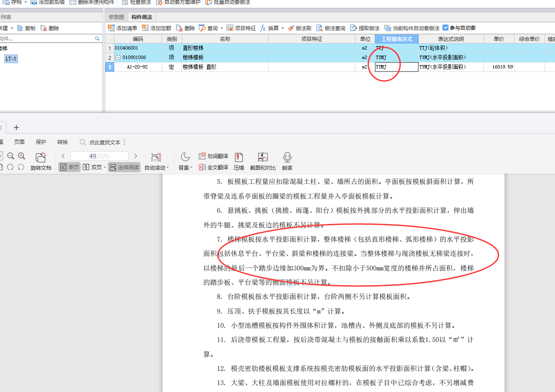Image resolution: width=555 pixels, height=392 pixels.
Task: Open the 查询 tool
Action: point(208,28)
